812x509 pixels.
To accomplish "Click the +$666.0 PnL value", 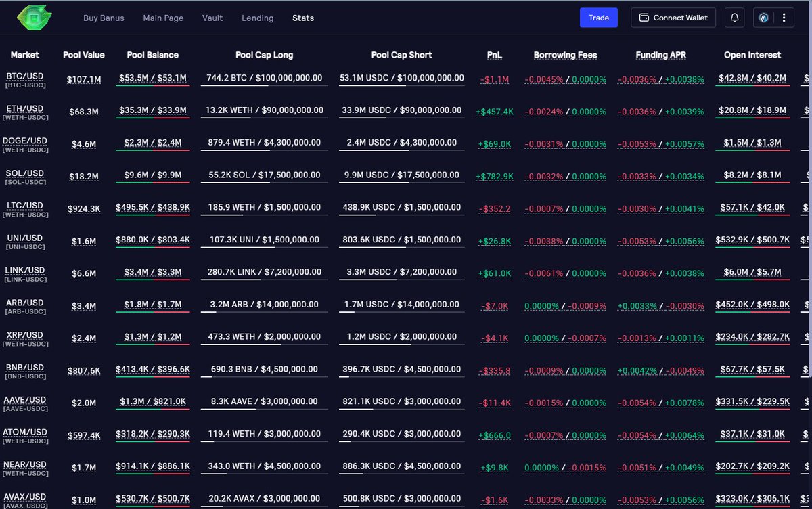I will tap(495, 436).
